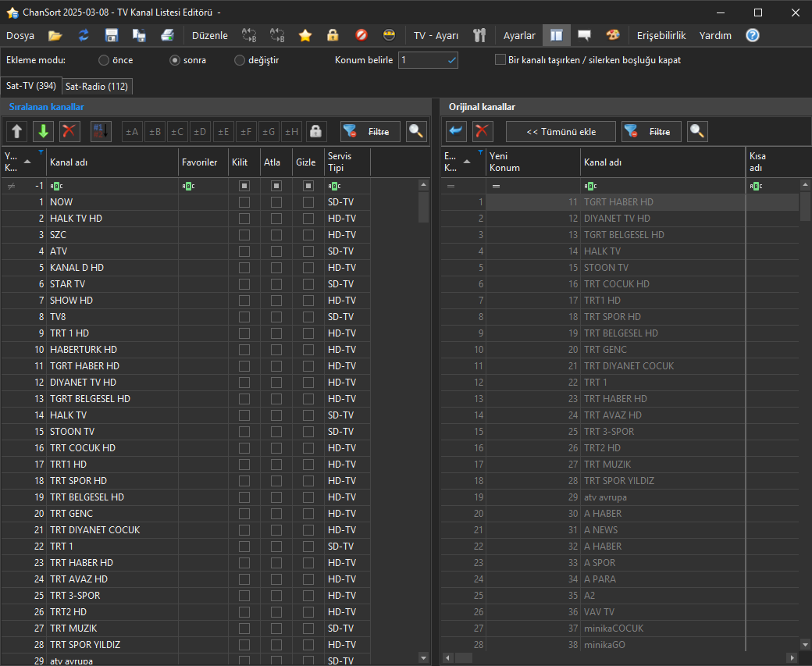Screen dimensions: 812x666
Task: Click original channels horizontal scrollbar thumb
Action: click(464, 658)
